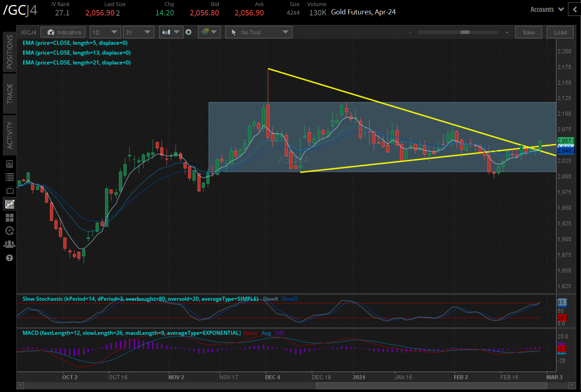Viewport: 581px width, 392px height.
Task: Click the FEB 2 date axis label
Action: pyautogui.click(x=461, y=377)
